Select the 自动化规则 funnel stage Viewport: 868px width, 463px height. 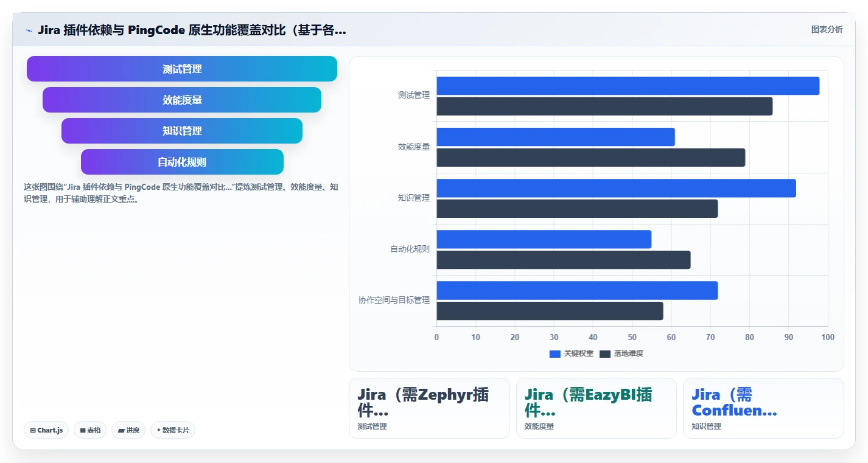[182, 162]
